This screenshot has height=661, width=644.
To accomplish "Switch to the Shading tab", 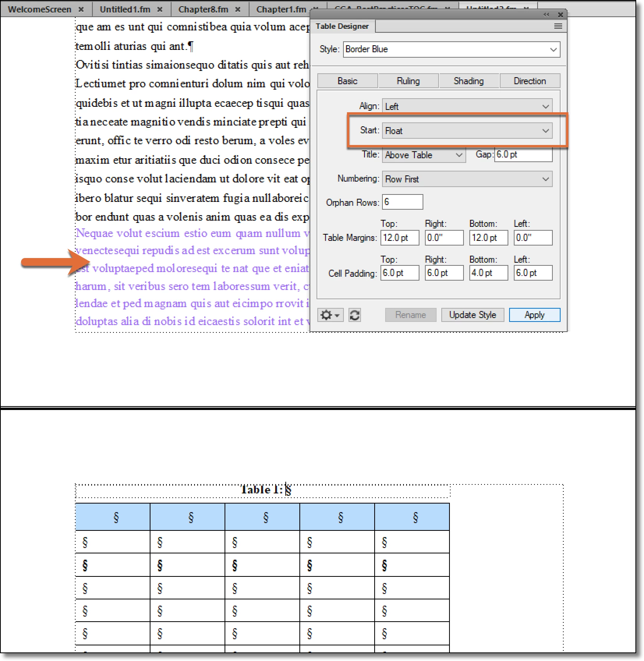I will 469,81.
